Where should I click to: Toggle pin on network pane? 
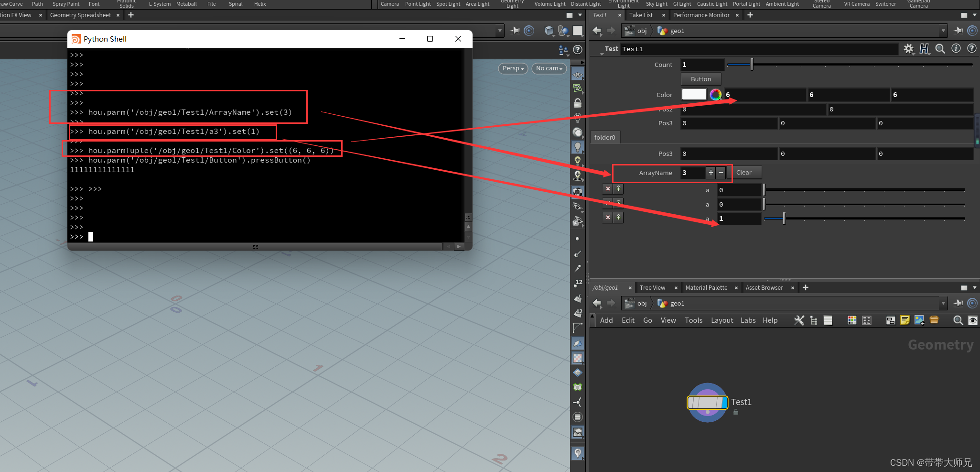[958, 303]
